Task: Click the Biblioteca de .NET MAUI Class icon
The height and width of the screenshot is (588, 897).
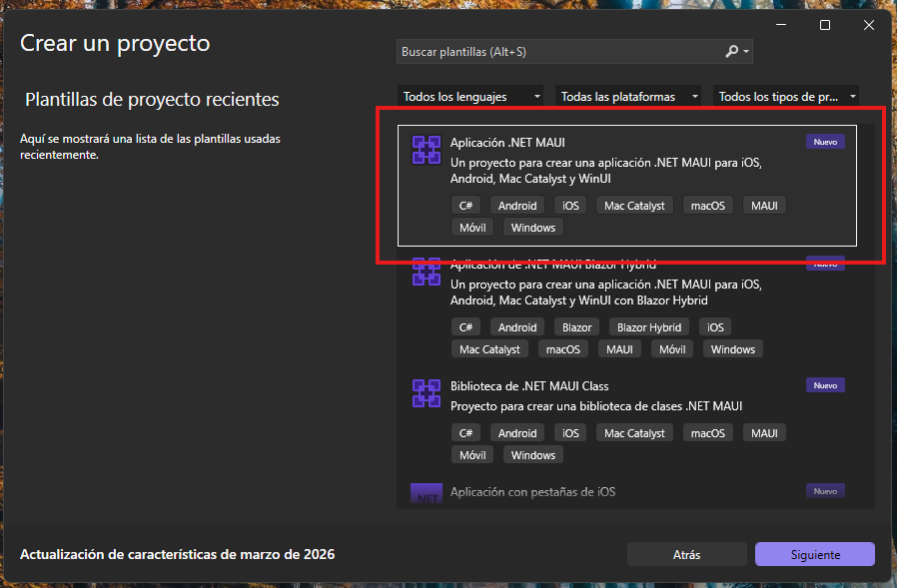Action: 427,393
